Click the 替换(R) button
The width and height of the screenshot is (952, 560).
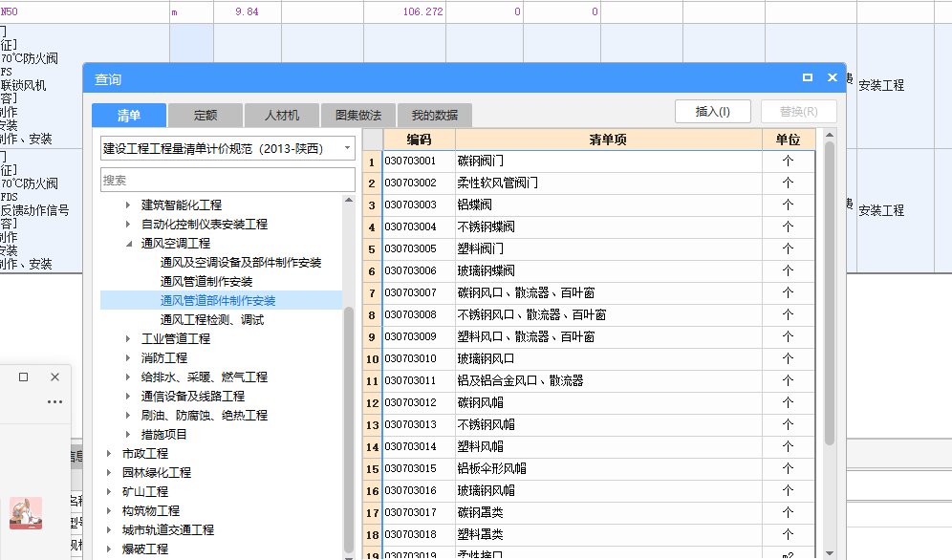(798, 112)
